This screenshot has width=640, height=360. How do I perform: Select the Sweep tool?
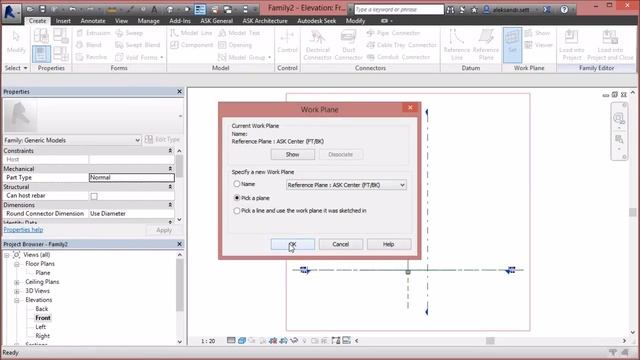[129, 33]
